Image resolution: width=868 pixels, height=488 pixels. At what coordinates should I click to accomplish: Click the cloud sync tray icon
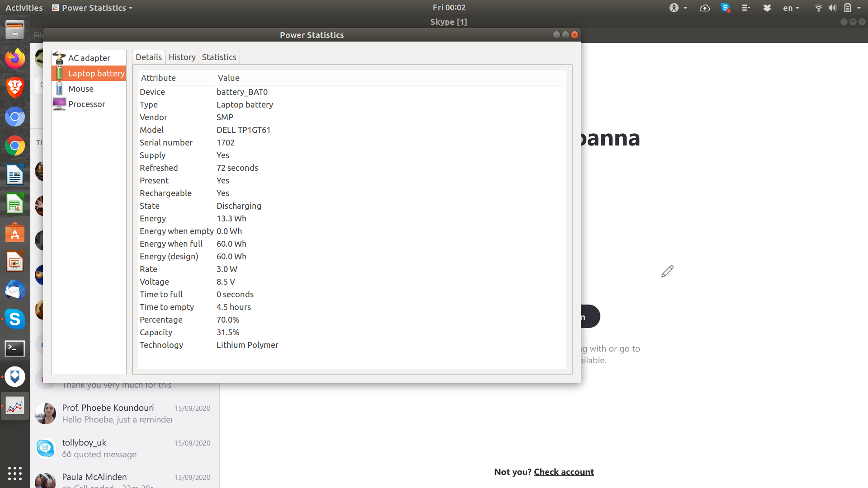(704, 8)
